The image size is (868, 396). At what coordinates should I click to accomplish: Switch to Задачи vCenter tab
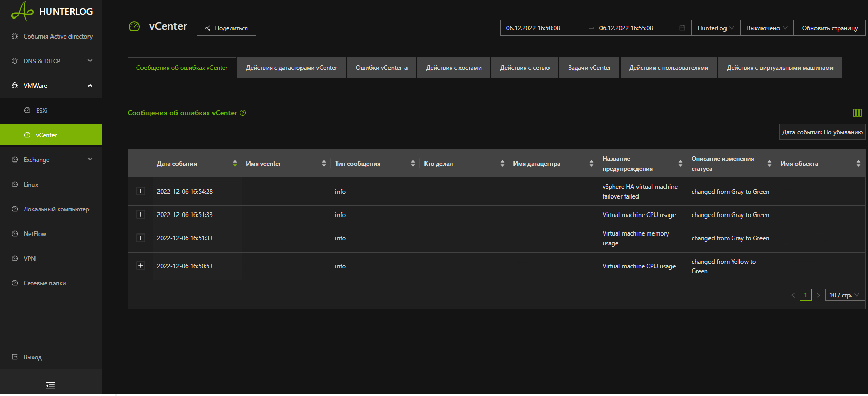click(590, 67)
